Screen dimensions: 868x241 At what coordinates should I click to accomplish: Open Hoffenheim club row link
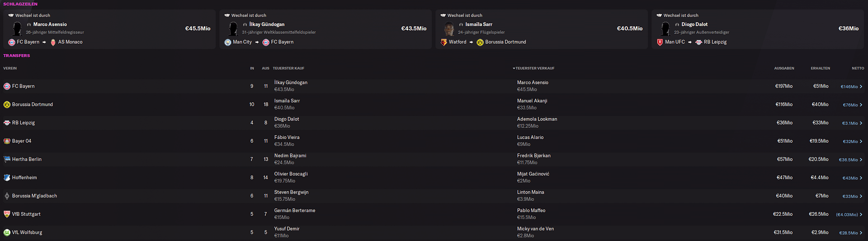24,178
